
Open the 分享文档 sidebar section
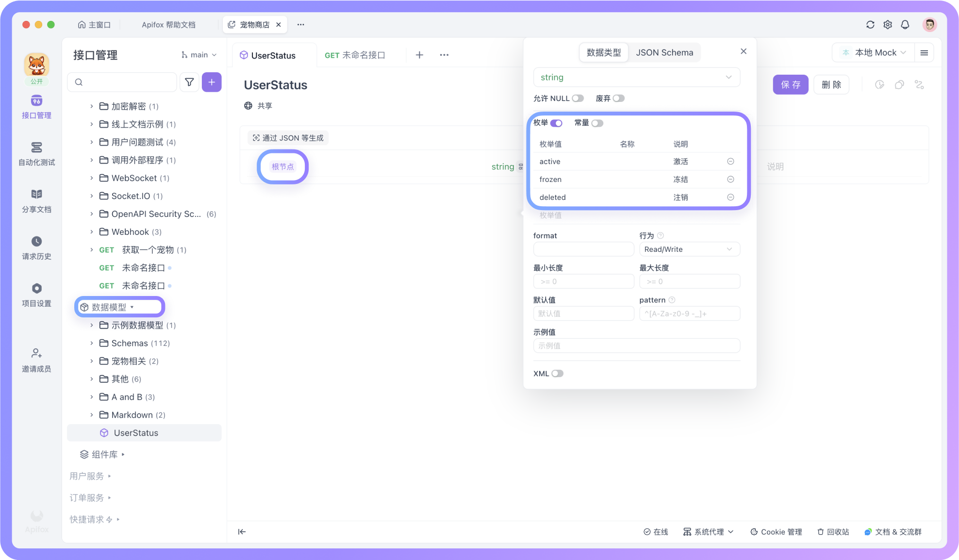click(36, 201)
